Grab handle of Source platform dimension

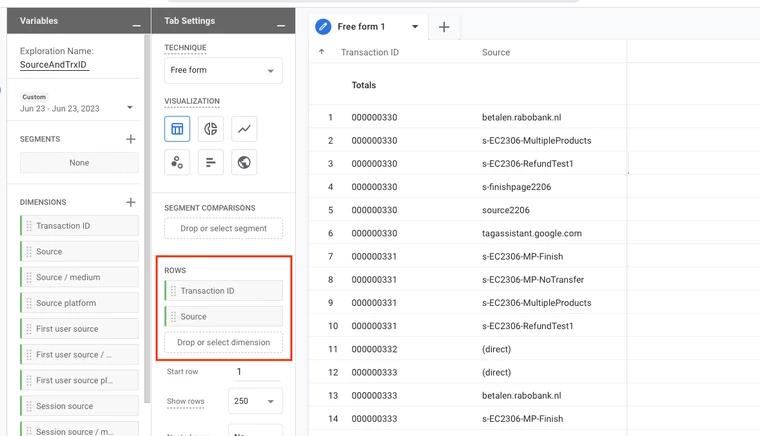coord(29,303)
